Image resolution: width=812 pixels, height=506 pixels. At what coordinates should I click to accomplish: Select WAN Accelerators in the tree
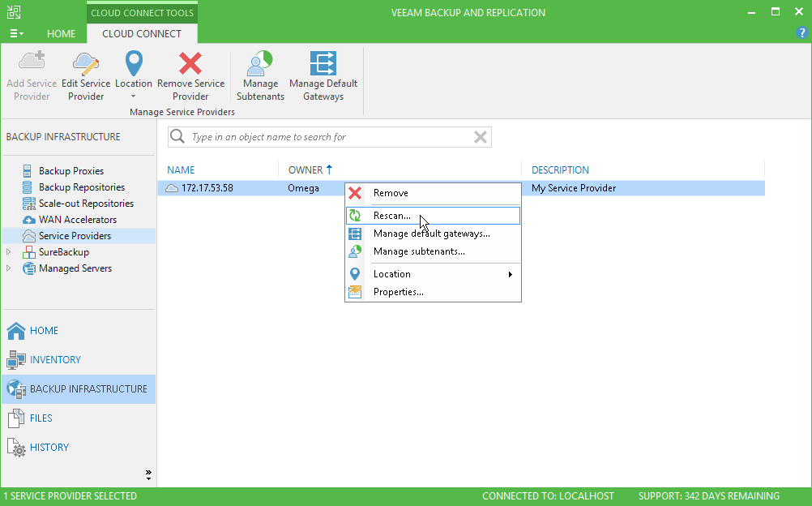click(x=78, y=219)
